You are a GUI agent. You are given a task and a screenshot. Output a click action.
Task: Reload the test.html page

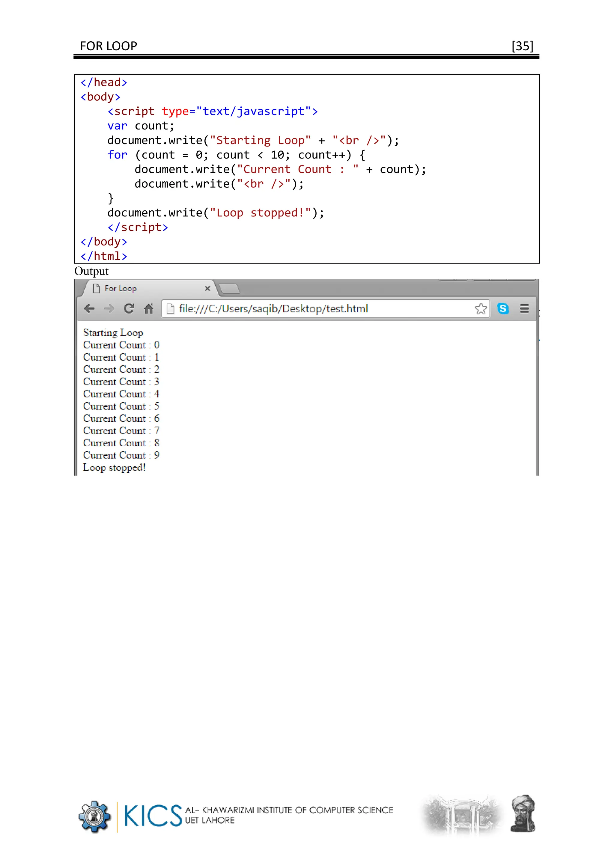click(129, 308)
